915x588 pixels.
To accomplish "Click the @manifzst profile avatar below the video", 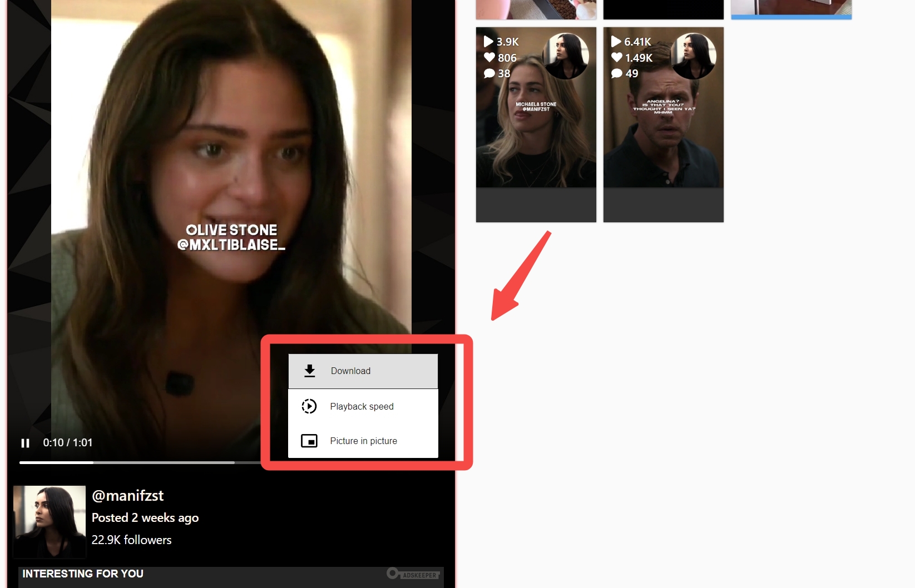I will [x=50, y=522].
